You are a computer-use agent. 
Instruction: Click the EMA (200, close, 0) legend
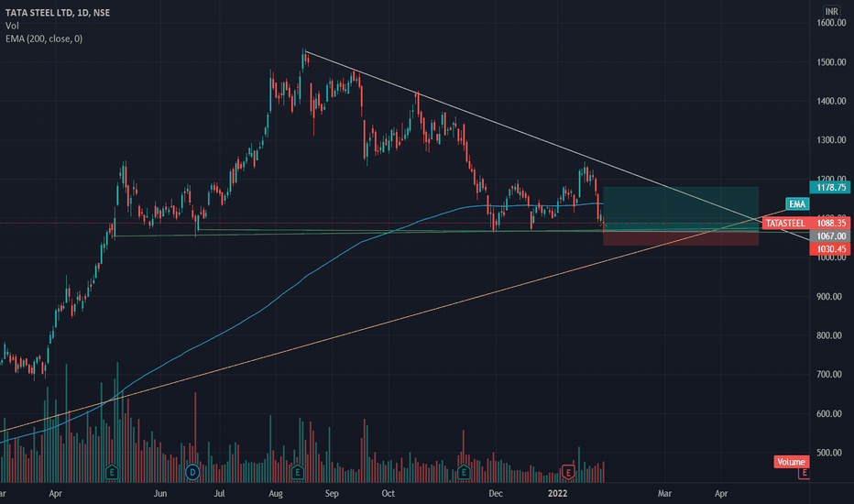point(44,38)
